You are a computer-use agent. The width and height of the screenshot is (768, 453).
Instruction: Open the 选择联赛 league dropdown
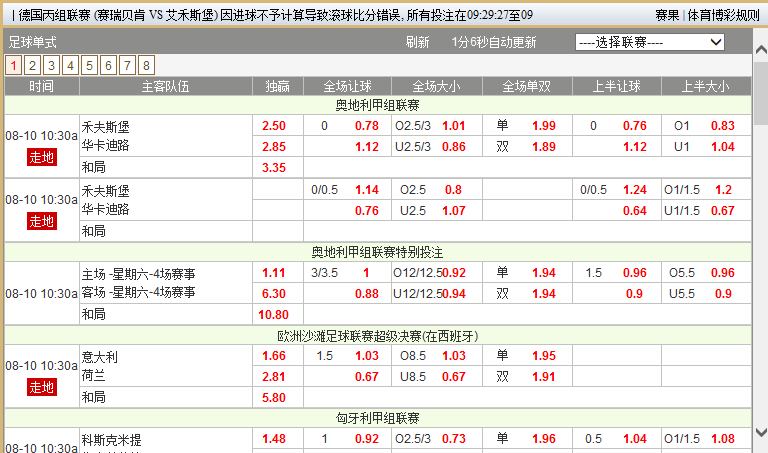[x=649, y=42]
